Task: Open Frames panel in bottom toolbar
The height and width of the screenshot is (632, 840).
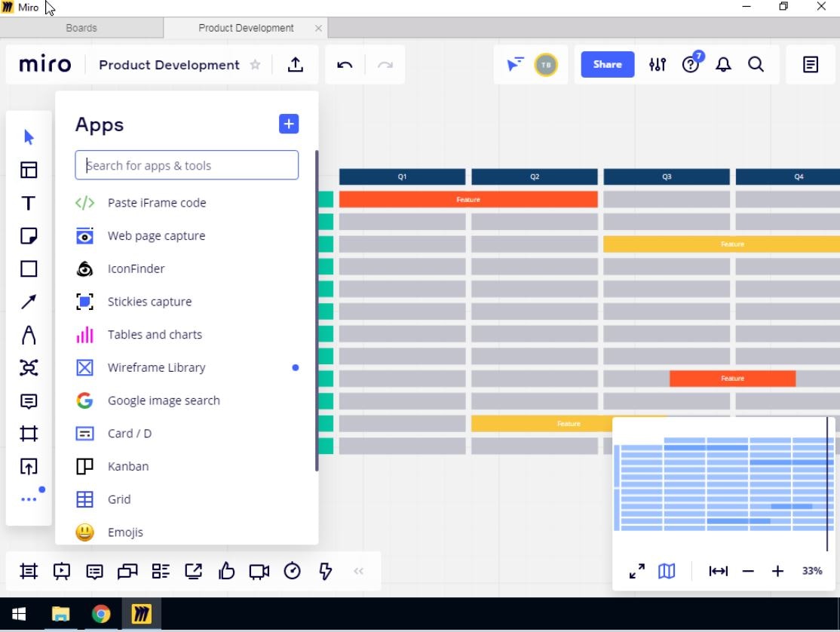Action: [29, 572]
